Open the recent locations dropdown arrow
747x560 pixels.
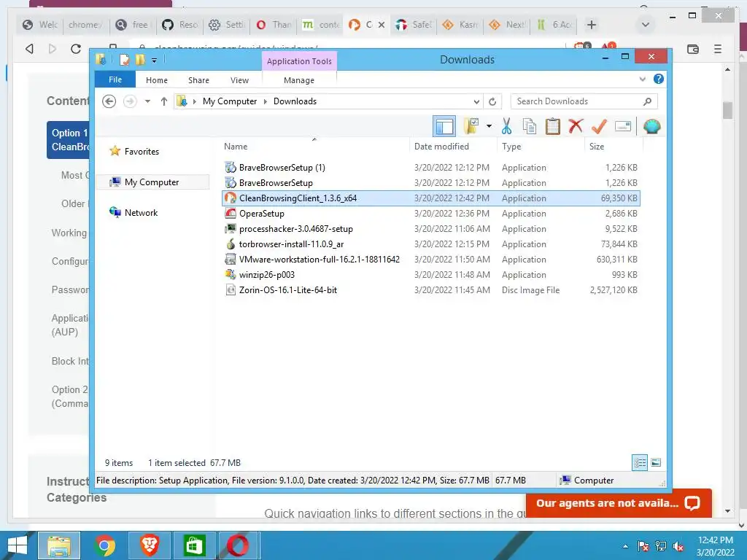click(x=147, y=101)
